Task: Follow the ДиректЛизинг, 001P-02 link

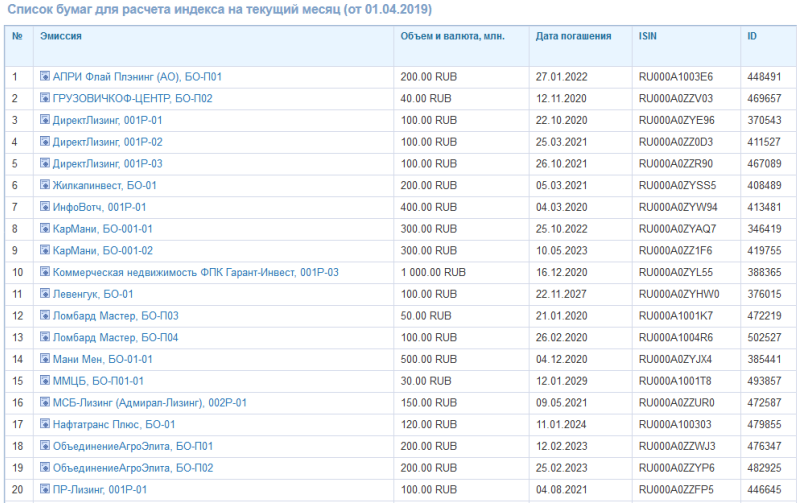Action: pos(108,142)
